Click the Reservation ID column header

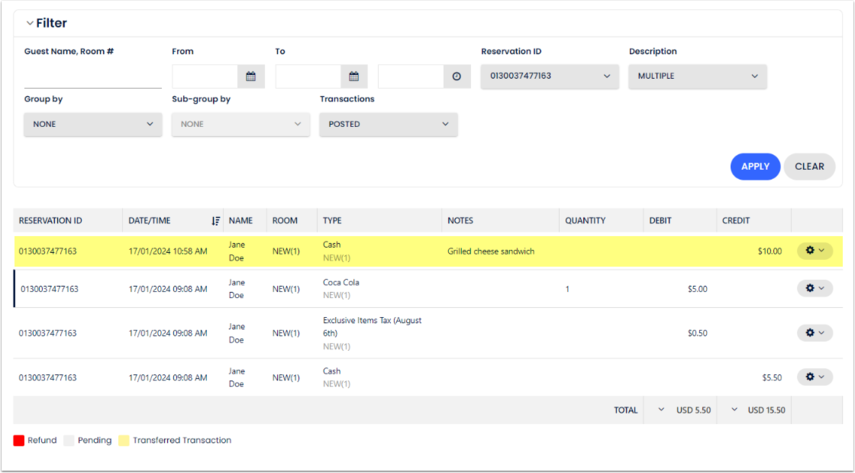coord(51,220)
